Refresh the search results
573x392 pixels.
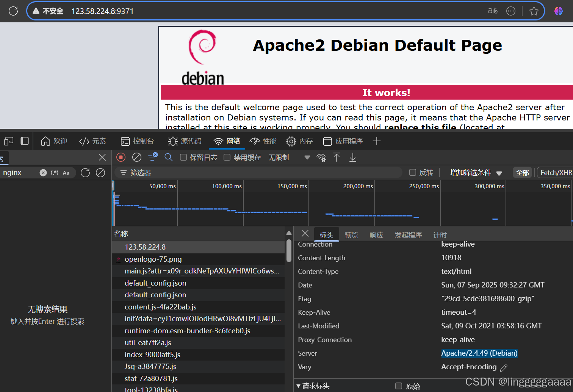85,173
